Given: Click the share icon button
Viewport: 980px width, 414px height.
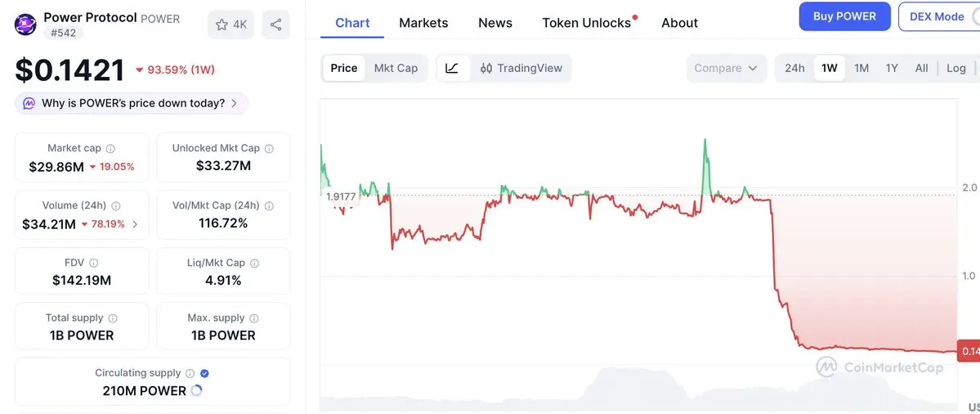Looking at the screenshot, I should point(275,25).
